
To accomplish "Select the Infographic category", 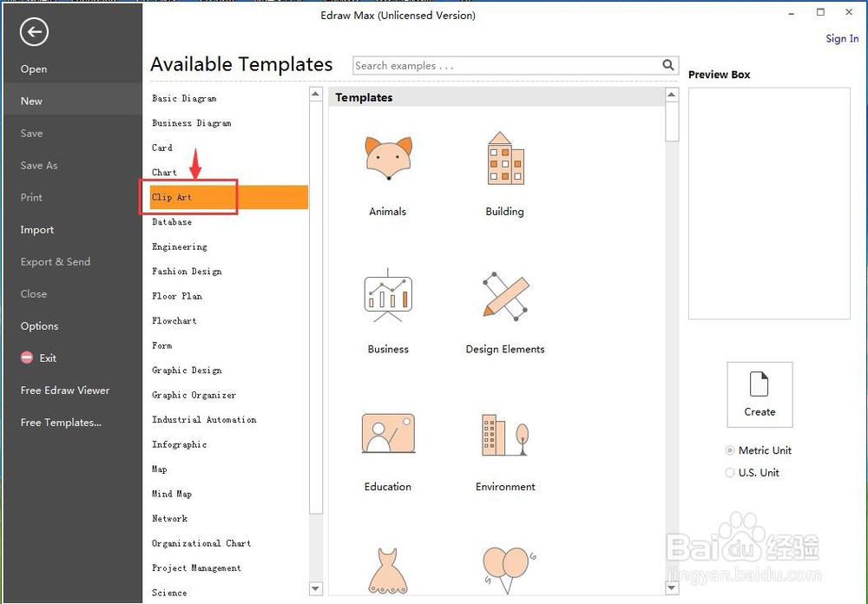I will [x=180, y=444].
